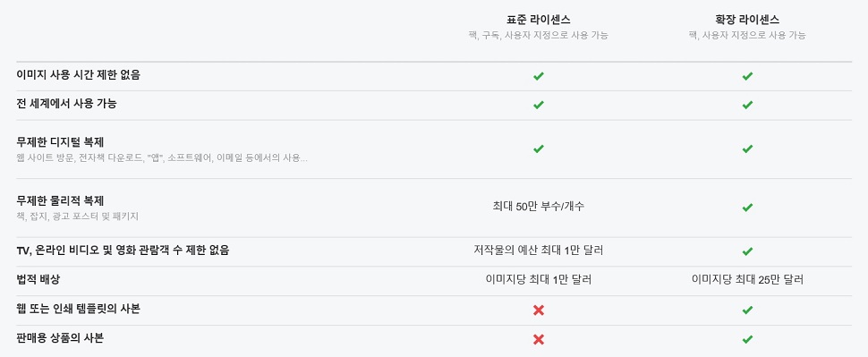Click the extended license checkmark for TV, 온라인 비디오 row

pyautogui.click(x=747, y=251)
